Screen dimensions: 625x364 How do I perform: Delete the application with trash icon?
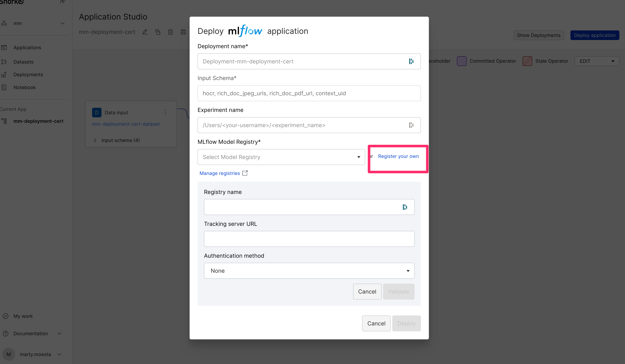(x=170, y=32)
